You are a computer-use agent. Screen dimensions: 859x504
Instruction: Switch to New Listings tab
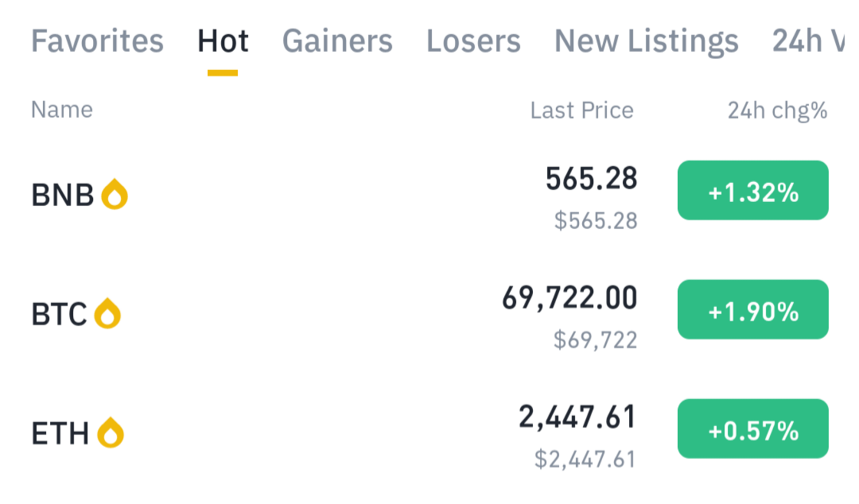(647, 41)
